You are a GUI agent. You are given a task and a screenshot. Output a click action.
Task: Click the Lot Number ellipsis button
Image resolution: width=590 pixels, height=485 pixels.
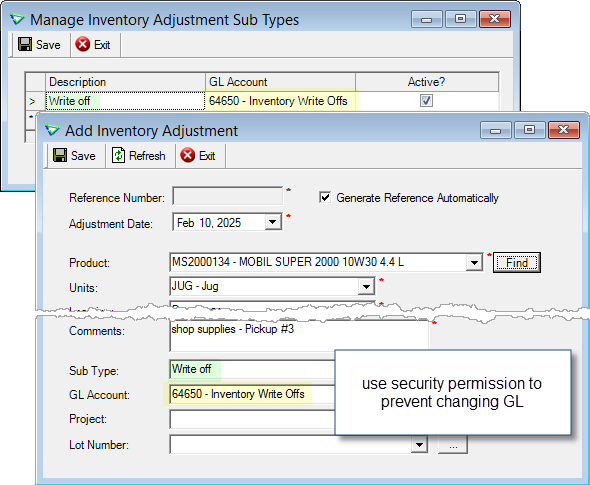pos(453,445)
